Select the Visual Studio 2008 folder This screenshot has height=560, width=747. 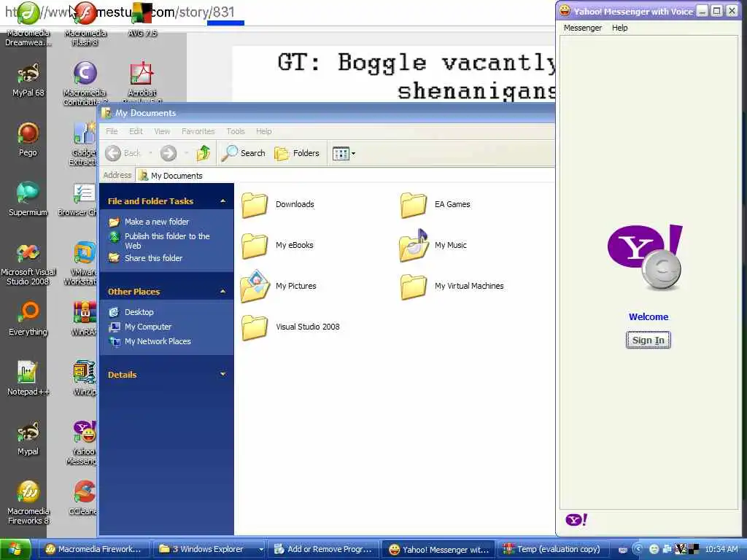290,327
